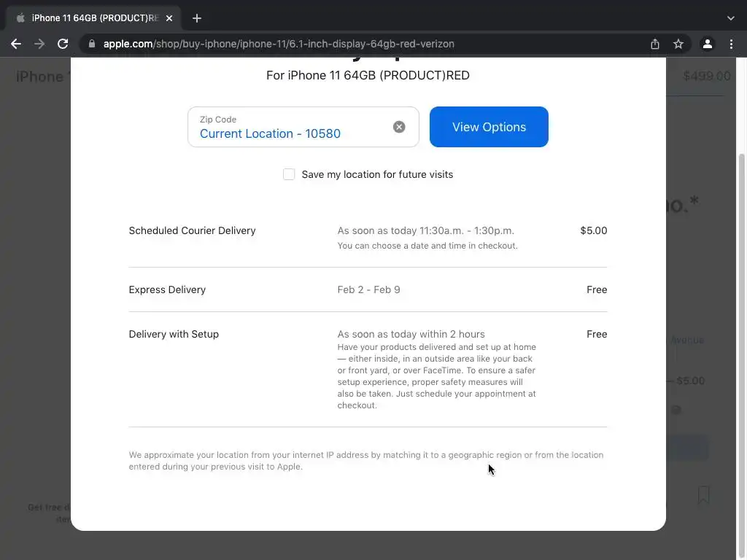The image size is (747, 560).
Task: Click the 'For iPhone 11 64GB (PRODUCT)RED' subtitle
Action: click(x=368, y=75)
